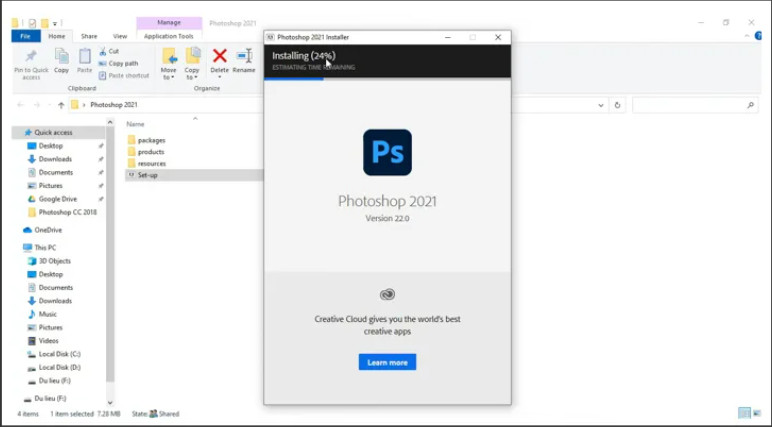772x427 pixels.
Task: Open the File menu button
Action: (25, 36)
